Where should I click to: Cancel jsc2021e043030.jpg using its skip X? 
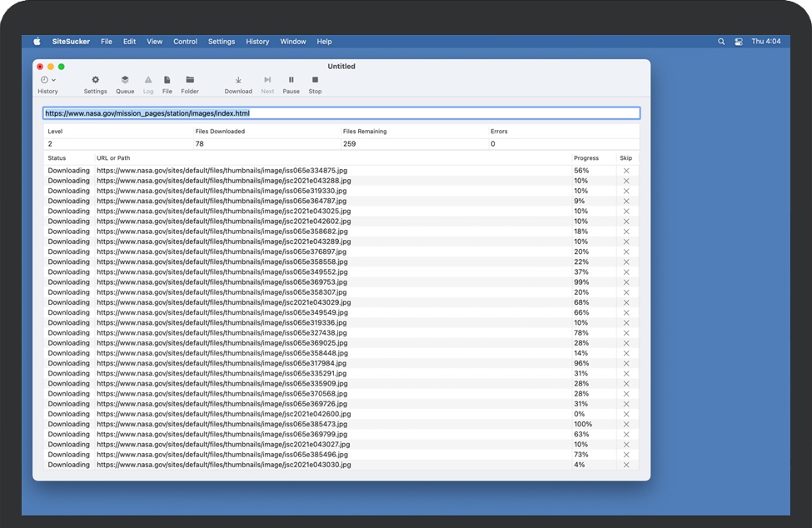pos(626,465)
